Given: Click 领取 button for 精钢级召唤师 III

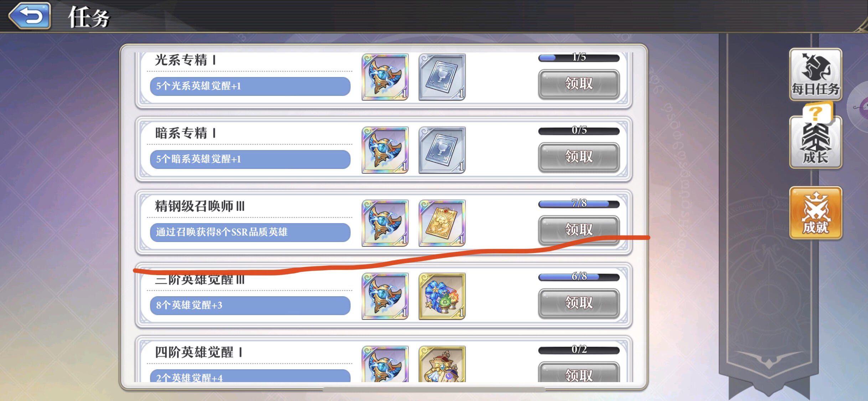Looking at the screenshot, I should pos(579,230).
